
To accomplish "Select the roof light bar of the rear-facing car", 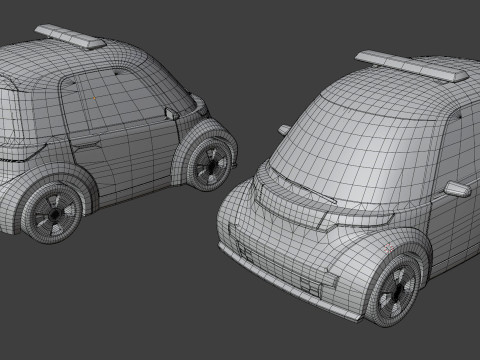I will point(70,37).
